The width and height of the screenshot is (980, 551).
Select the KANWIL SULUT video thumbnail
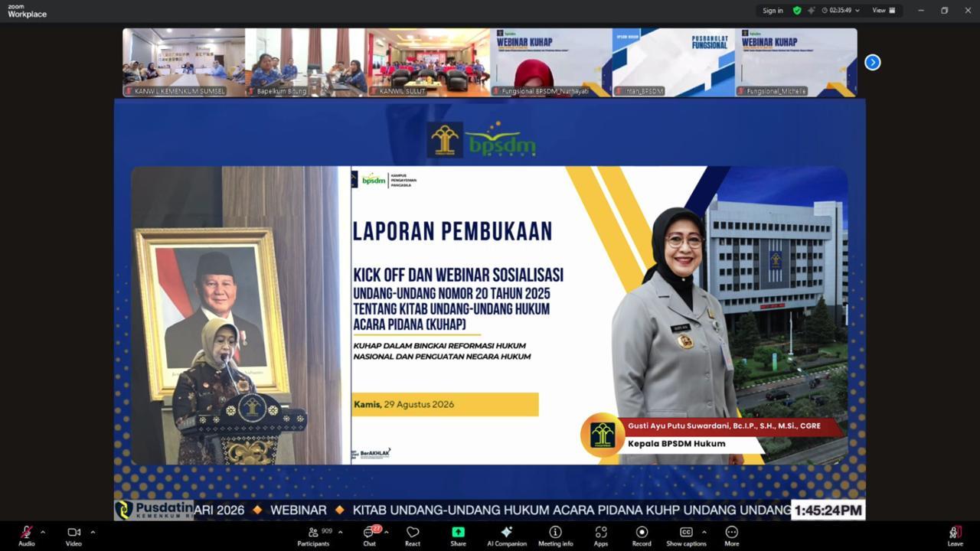pos(428,63)
